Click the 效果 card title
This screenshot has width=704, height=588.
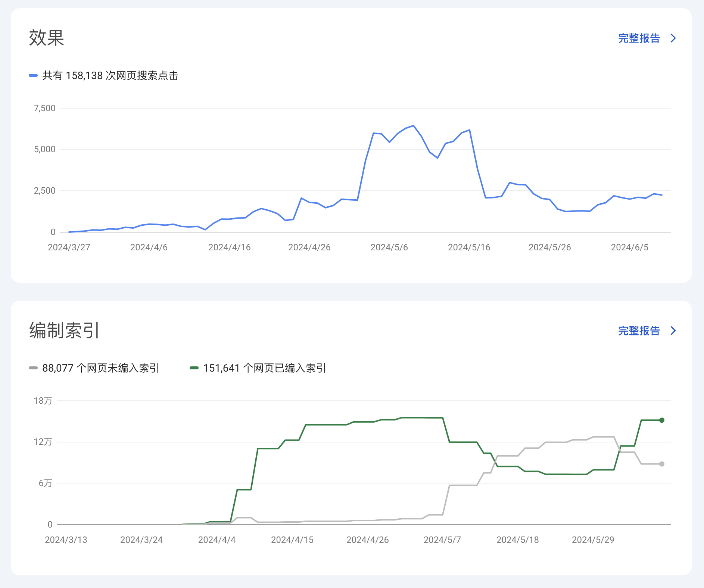(47, 38)
